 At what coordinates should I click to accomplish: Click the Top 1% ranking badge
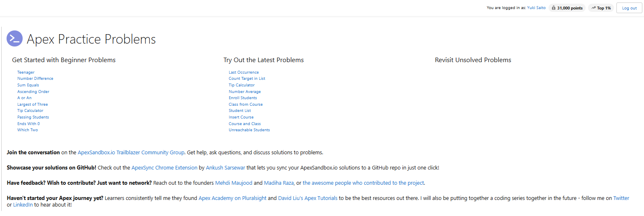pyautogui.click(x=601, y=8)
